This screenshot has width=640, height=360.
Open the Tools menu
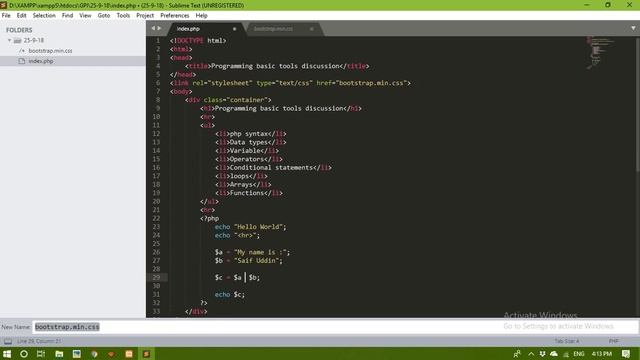pyautogui.click(x=123, y=16)
